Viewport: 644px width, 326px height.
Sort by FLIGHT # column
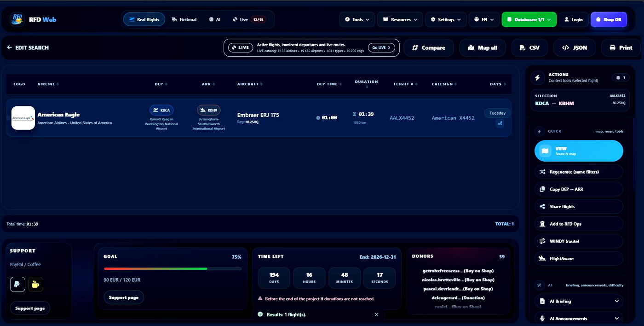pos(406,84)
